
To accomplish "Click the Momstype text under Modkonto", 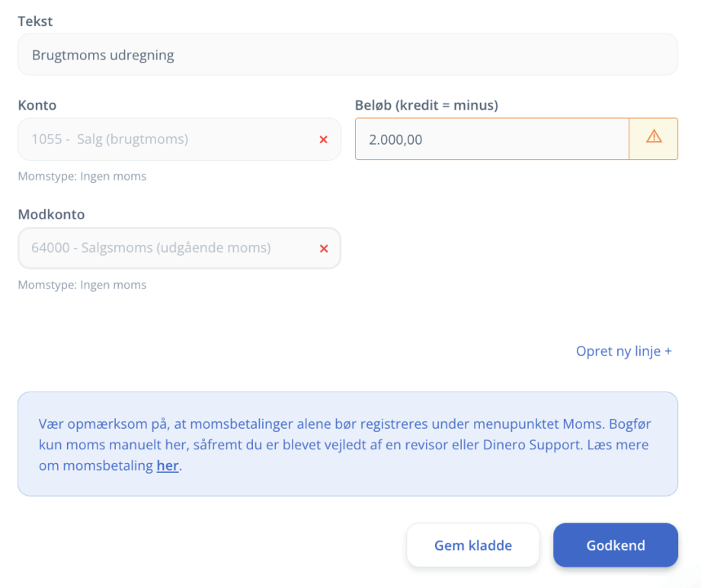I will point(82,286).
